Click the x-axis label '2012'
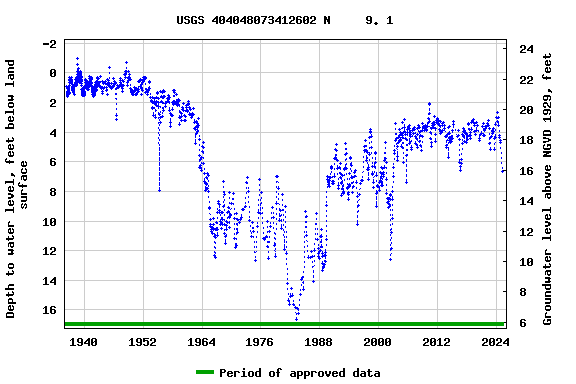The height and width of the screenshot is (384, 576). [436, 342]
